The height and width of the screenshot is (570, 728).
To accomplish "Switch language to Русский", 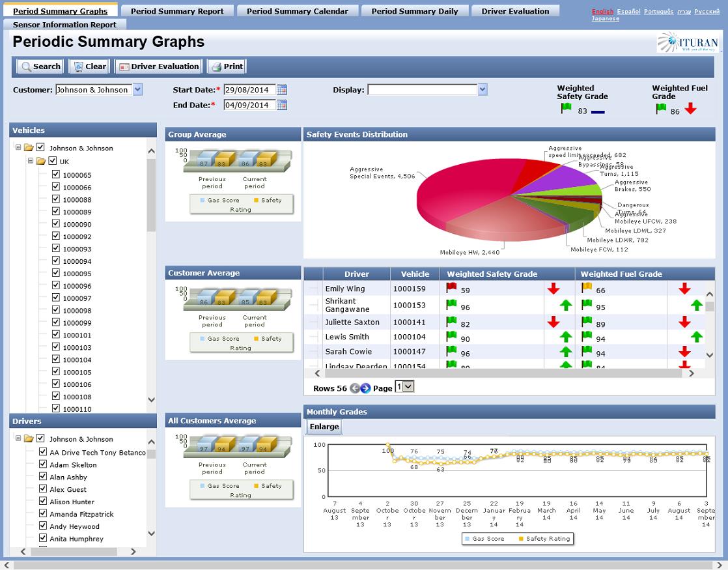I will tap(707, 11).
